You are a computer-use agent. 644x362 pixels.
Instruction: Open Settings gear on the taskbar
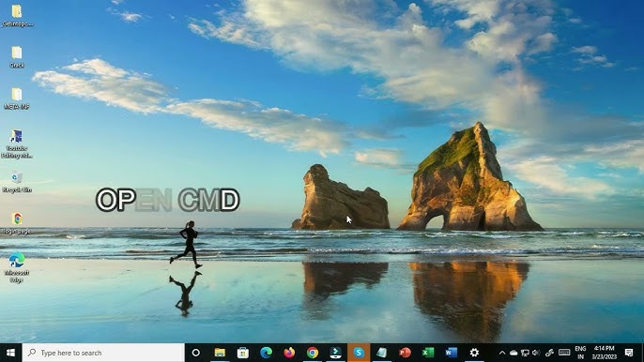coord(474,353)
